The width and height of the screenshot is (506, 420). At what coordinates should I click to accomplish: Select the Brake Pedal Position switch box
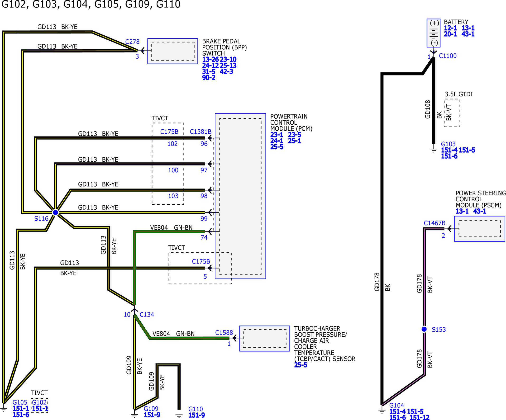(172, 51)
